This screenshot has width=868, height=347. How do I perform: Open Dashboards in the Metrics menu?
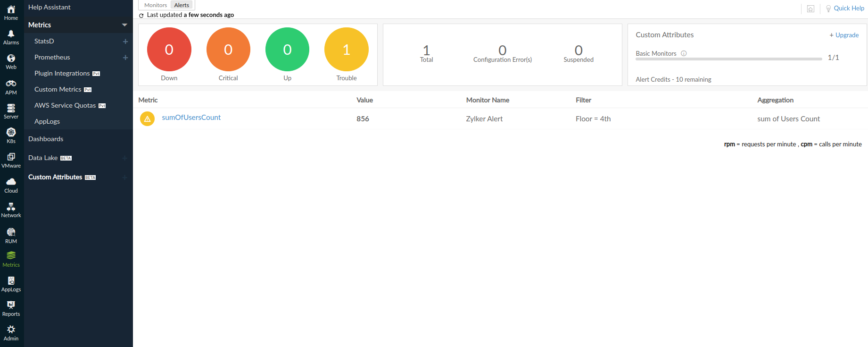point(46,139)
